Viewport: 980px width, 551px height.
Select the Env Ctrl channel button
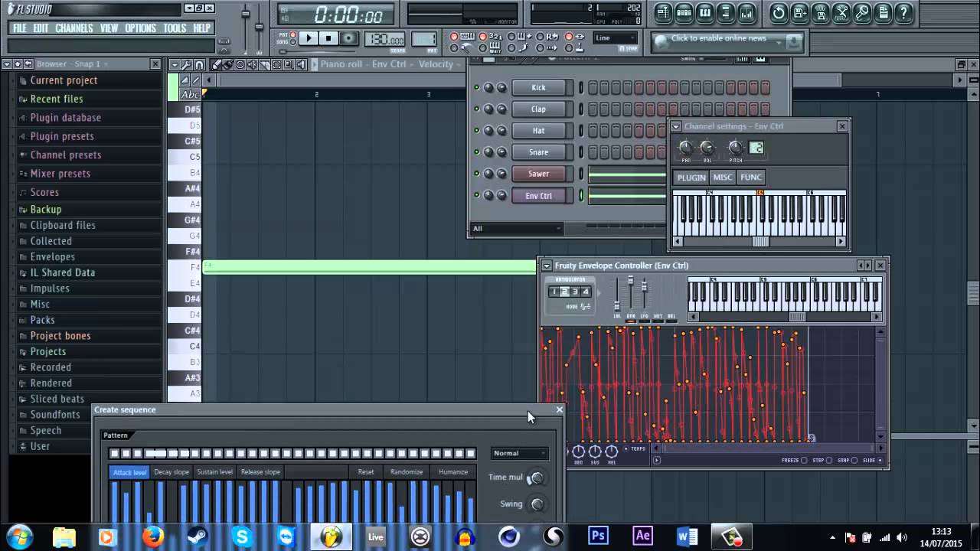point(539,195)
